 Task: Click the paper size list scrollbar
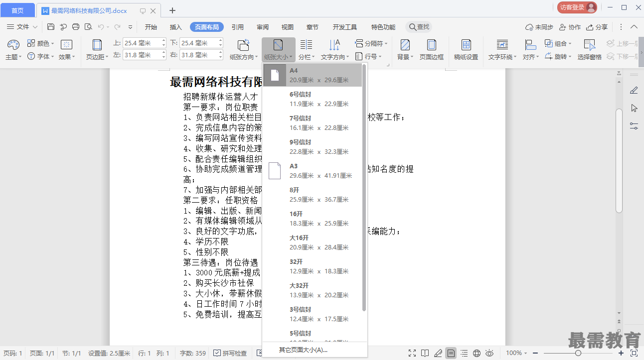364,188
